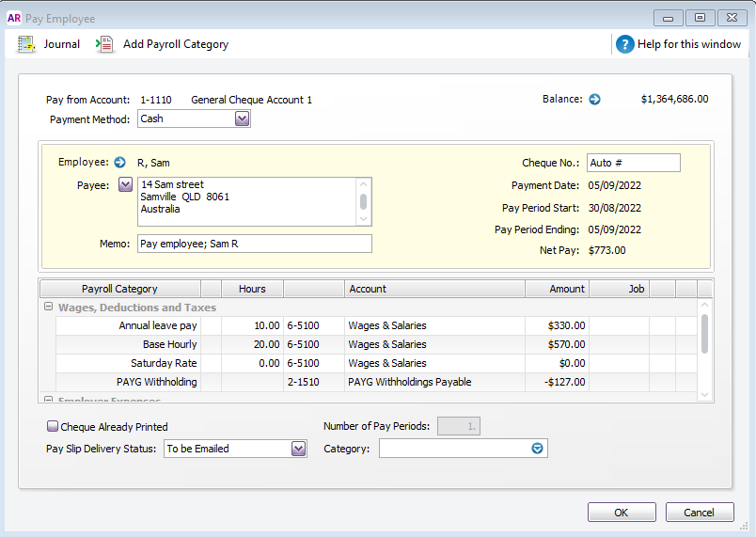This screenshot has width=756, height=537.
Task: Open the Journal toolbar icon
Action: (26, 44)
